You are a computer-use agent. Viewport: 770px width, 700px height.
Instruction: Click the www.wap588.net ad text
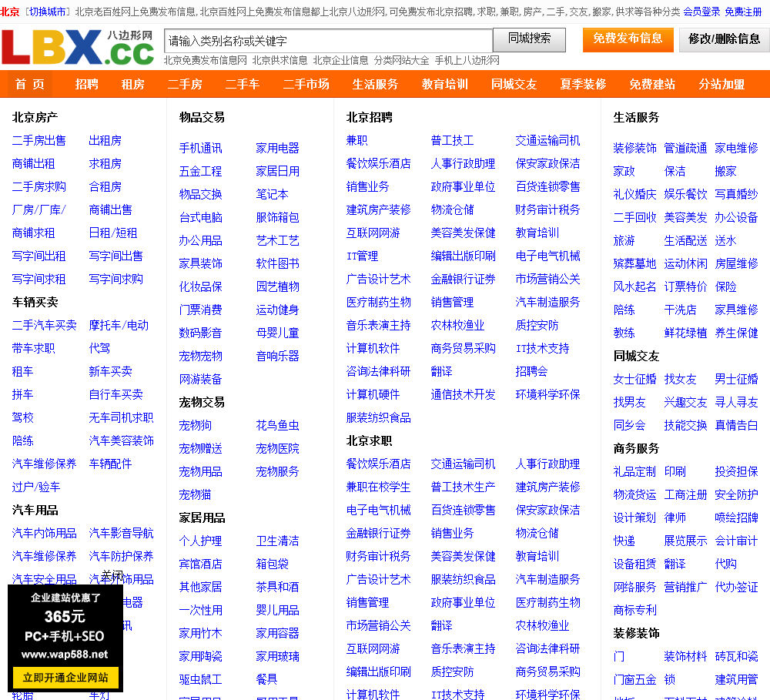pos(65,655)
